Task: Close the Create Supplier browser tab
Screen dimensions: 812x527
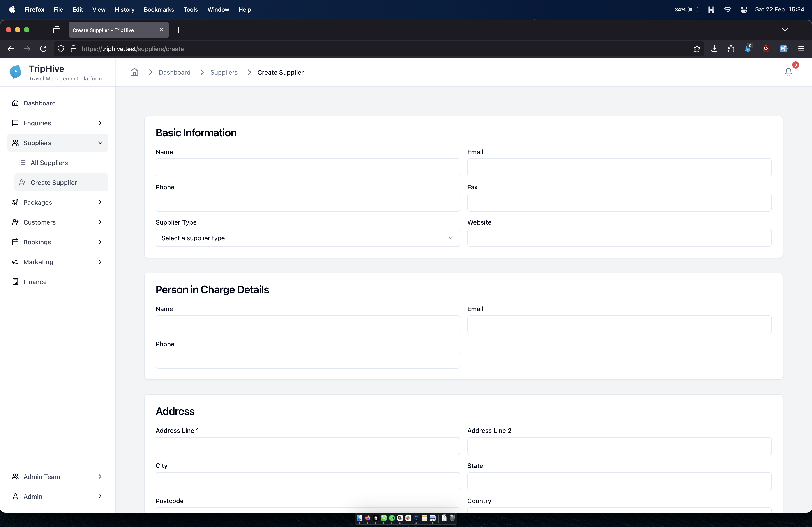Action: (x=161, y=30)
